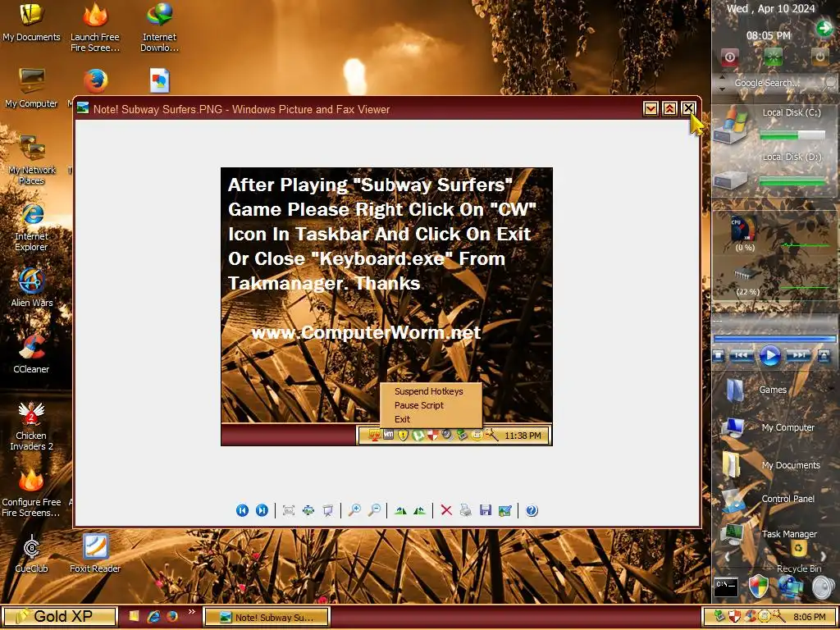This screenshot has height=630, width=840.
Task: Open My Documents desktop icon
Action: pos(32,22)
